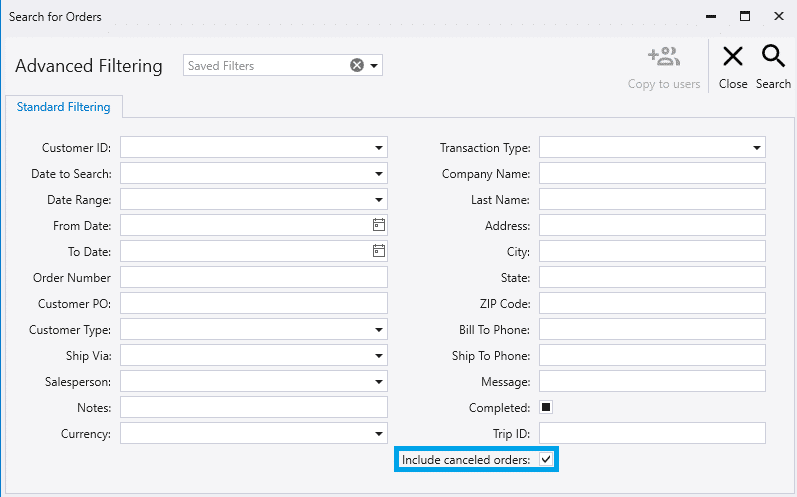Click the Close X icon in toolbar

[732, 56]
